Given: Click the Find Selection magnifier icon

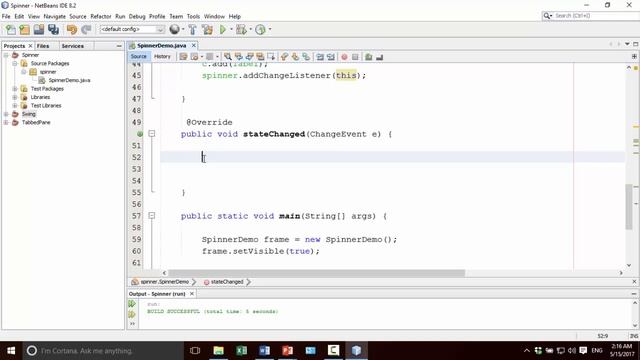Looking at the screenshot, I should (228, 57).
